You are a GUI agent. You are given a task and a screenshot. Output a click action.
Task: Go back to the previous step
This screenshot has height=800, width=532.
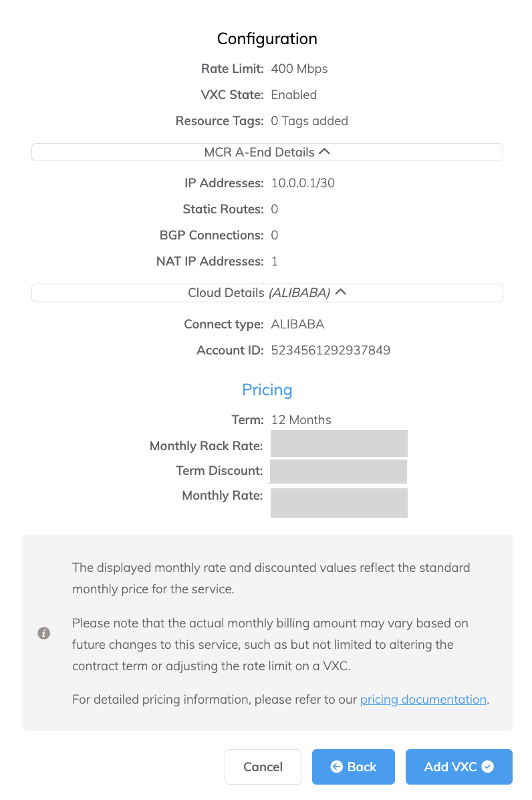click(x=353, y=767)
